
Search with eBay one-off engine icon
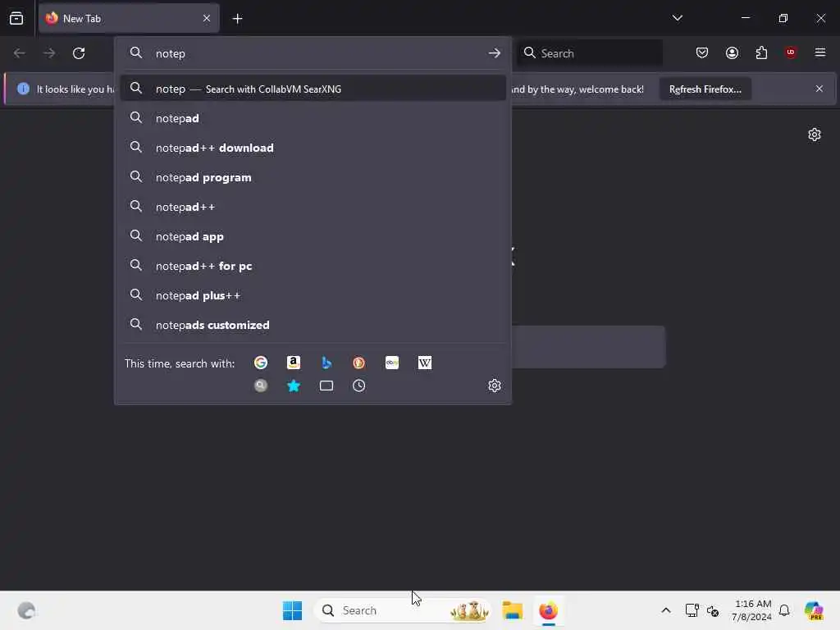tap(392, 363)
